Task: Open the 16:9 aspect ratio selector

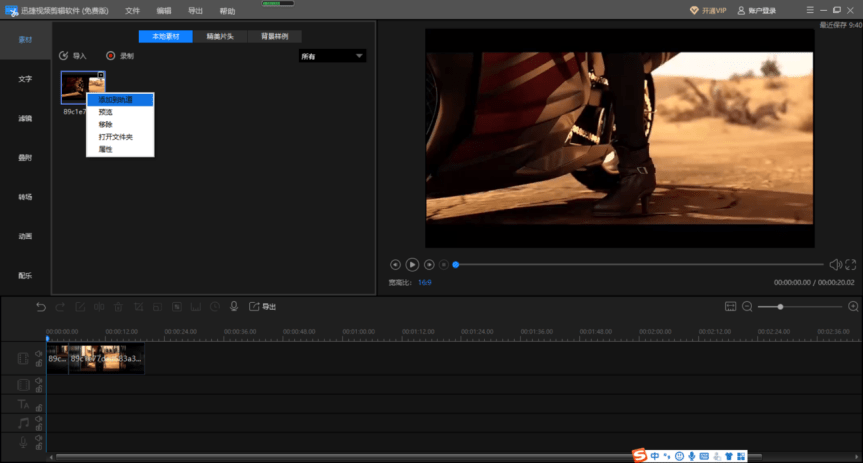Action: [x=425, y=282]
